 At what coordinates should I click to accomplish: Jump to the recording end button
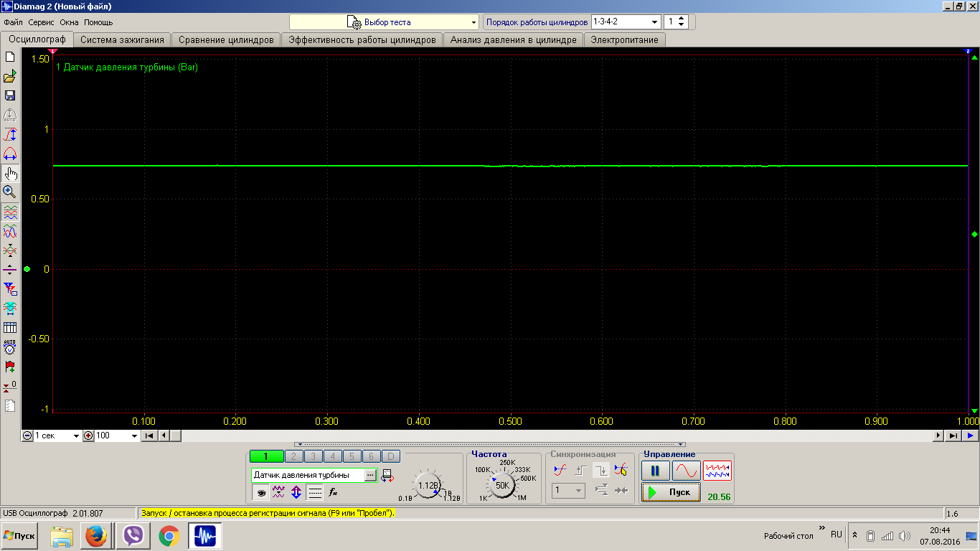pos(953,435)
